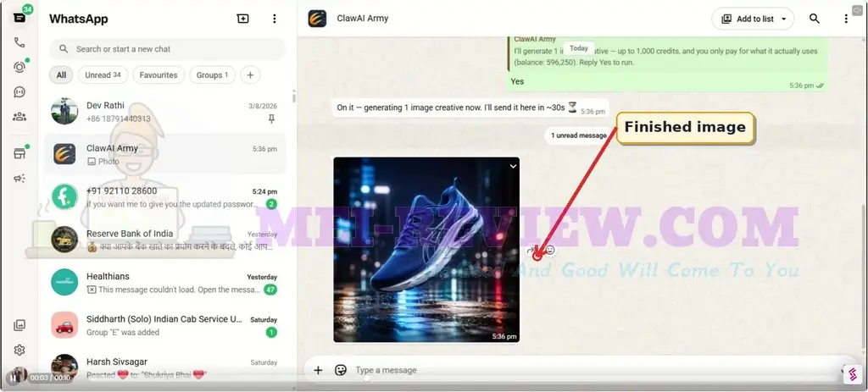Pause the video playback
868x392 pixels.
(x=13, y=378)
